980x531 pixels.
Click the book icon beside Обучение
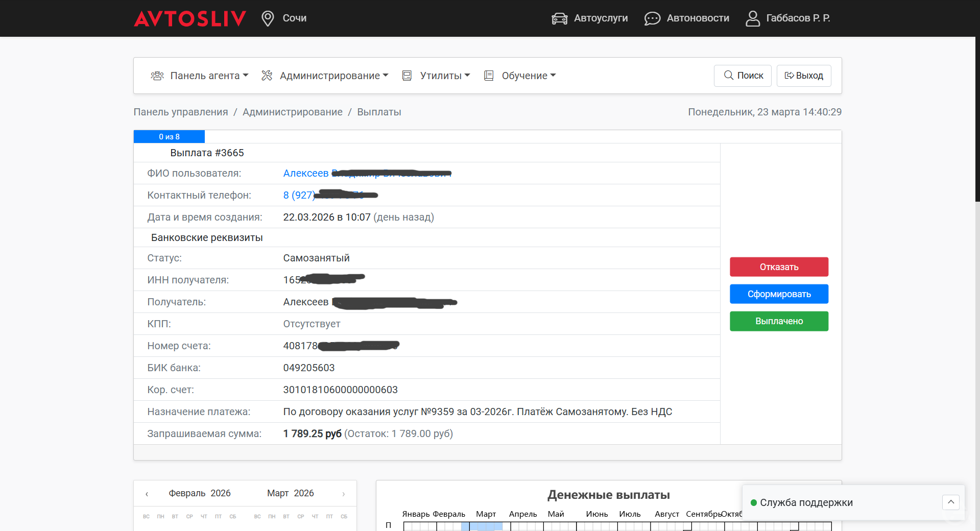coord(489,75)
